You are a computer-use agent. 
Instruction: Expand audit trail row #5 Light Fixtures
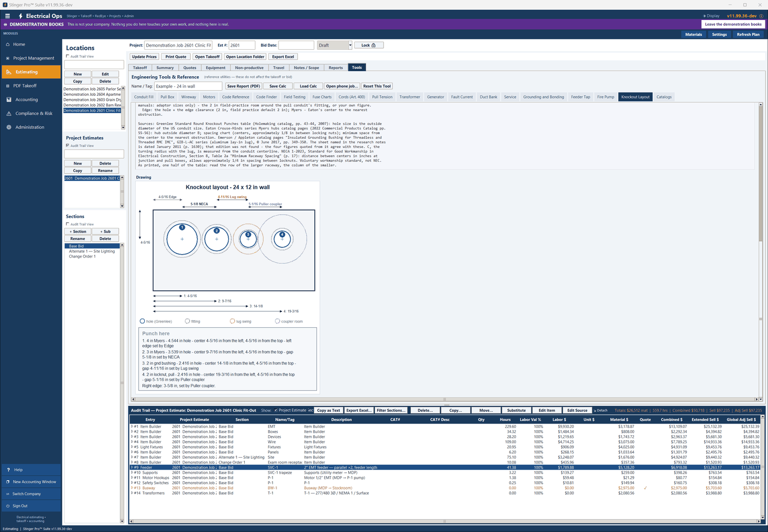tap(132, 447)
